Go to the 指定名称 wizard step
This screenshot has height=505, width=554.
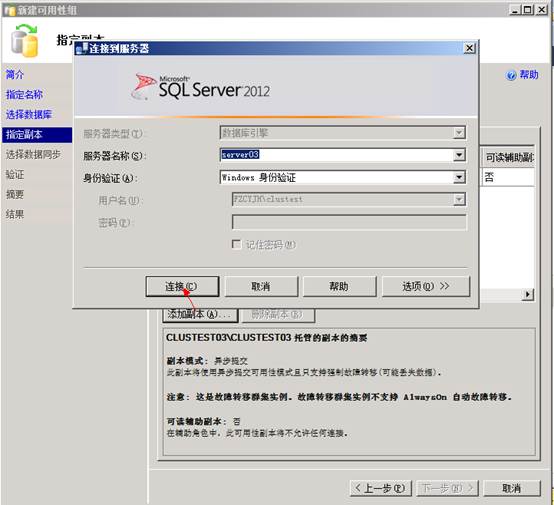24,94
